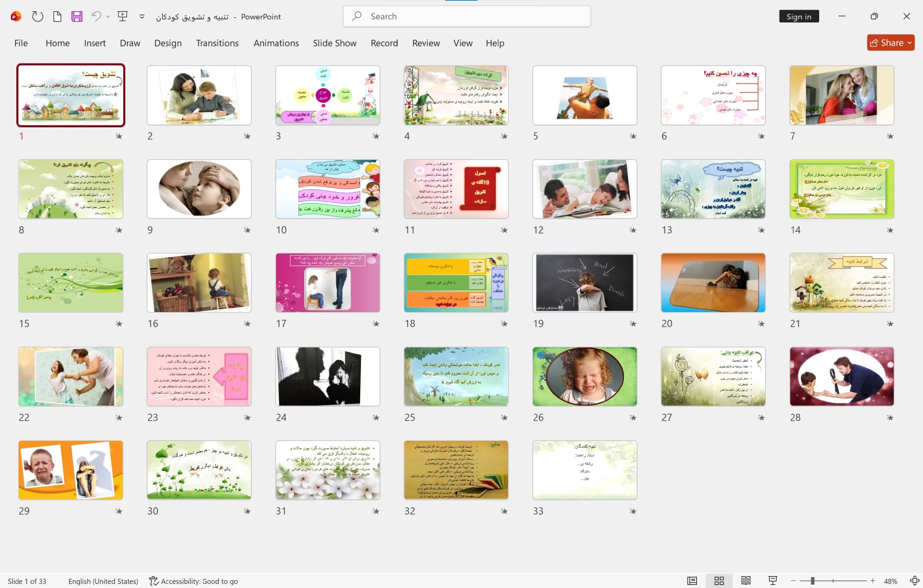The width and height of the screenshot is (923, 588).
Task: Start presentation from beginning icon
Action: [122, 17]
